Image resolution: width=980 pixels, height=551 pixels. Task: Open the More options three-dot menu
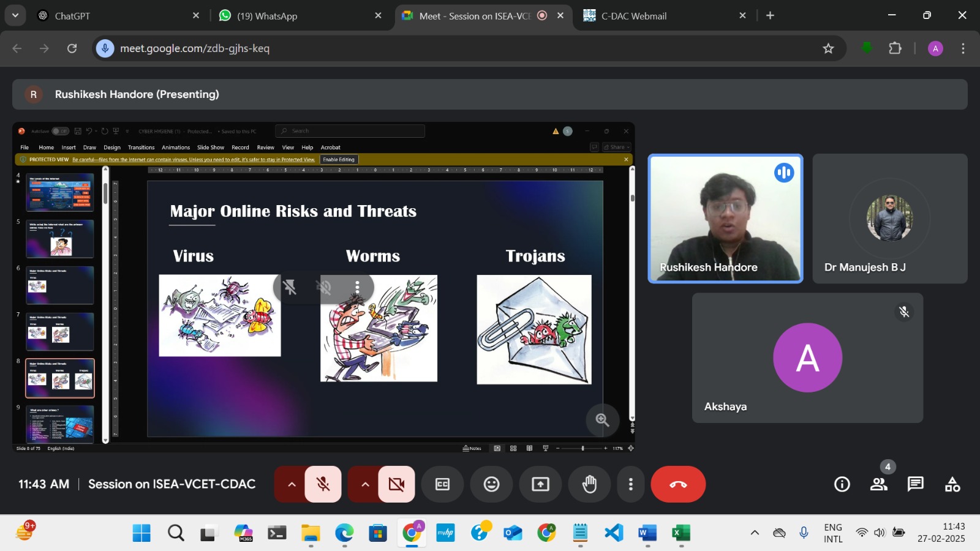(x=631, y=484)
